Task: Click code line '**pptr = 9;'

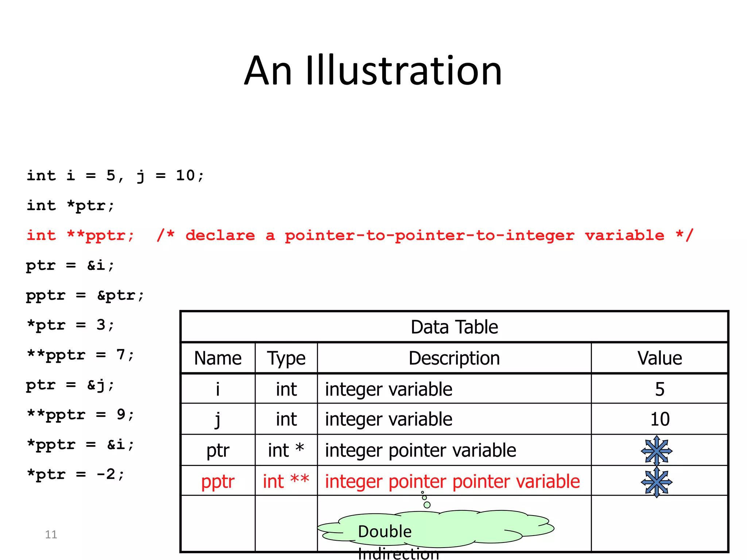Action: coord(81,415)
